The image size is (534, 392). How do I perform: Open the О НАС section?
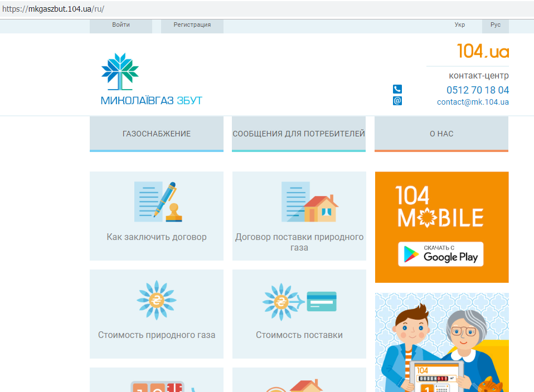click(441, 134)
